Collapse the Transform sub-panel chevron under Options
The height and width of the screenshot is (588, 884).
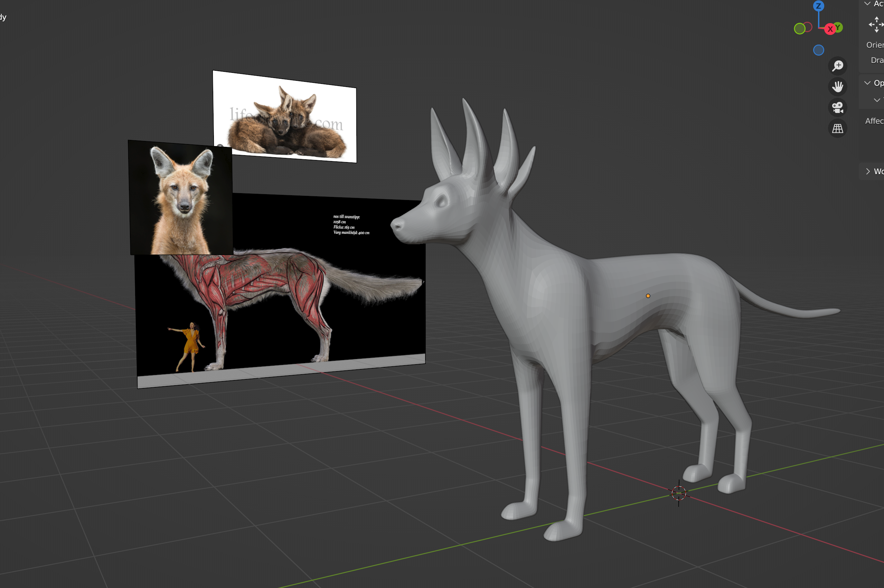pyautogui.click(x=877, y=100)
